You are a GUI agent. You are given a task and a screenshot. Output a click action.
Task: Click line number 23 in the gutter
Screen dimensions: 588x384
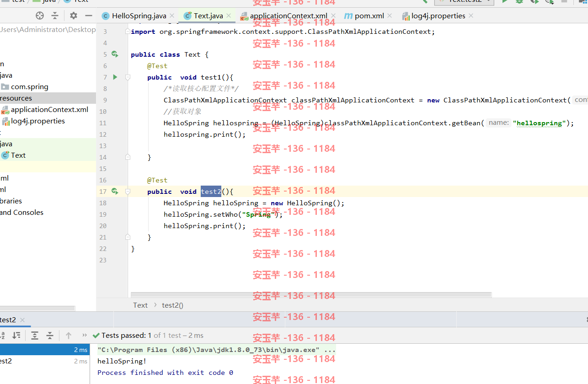point(103,260)
